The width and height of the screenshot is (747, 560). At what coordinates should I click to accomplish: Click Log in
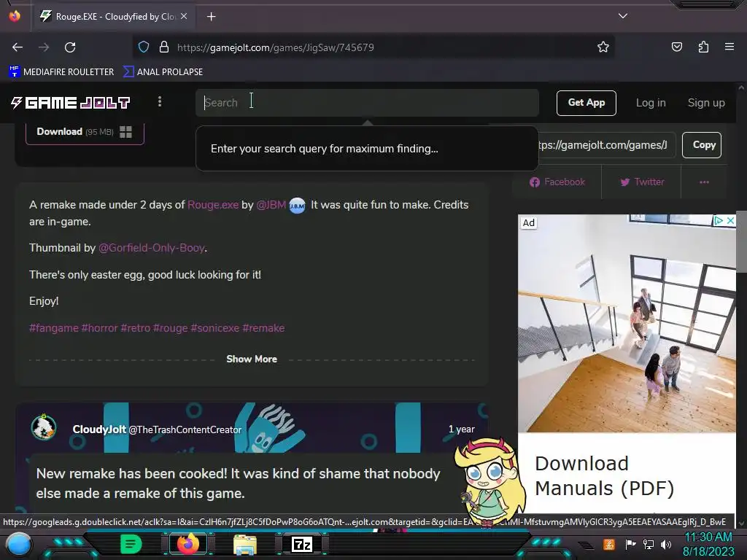click(x=651, y=103)
